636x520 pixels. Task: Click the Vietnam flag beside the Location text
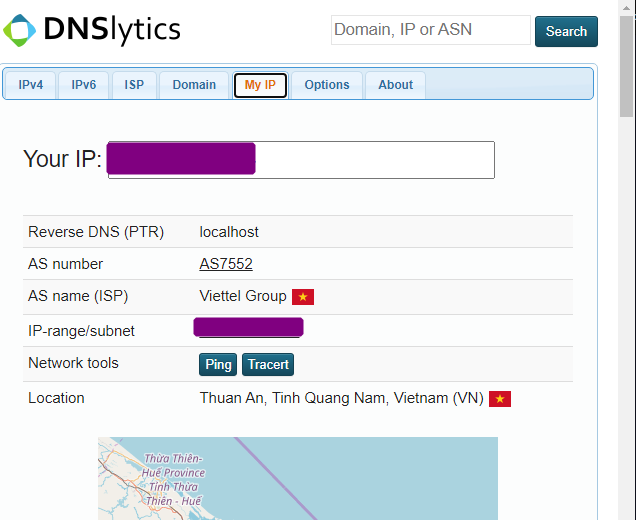click(500, 399)
